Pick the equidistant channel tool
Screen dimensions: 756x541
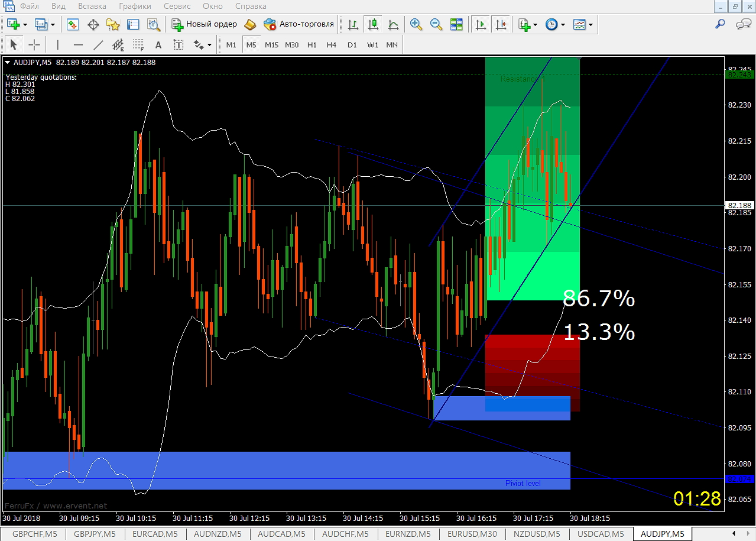(x=118, y=44)
